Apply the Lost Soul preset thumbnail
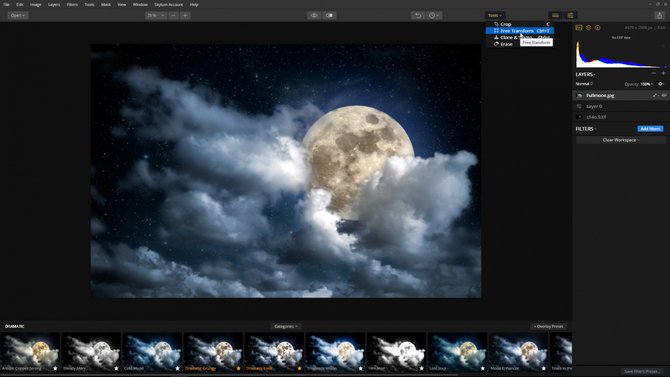This screenshot has height=377, width=670. click(458, 352)
